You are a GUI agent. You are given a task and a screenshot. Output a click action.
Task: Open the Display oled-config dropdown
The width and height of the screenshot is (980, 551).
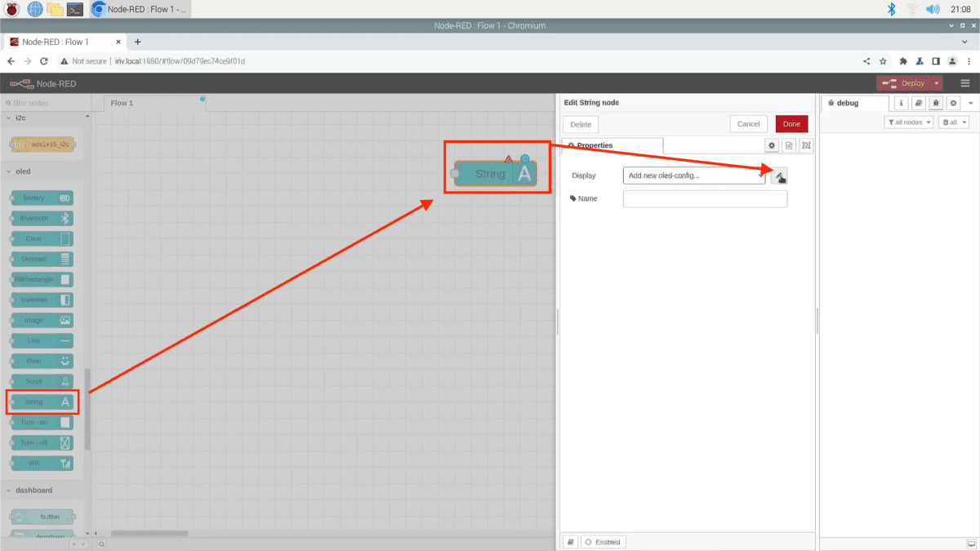pyautogui.click(x=694, y=176)
